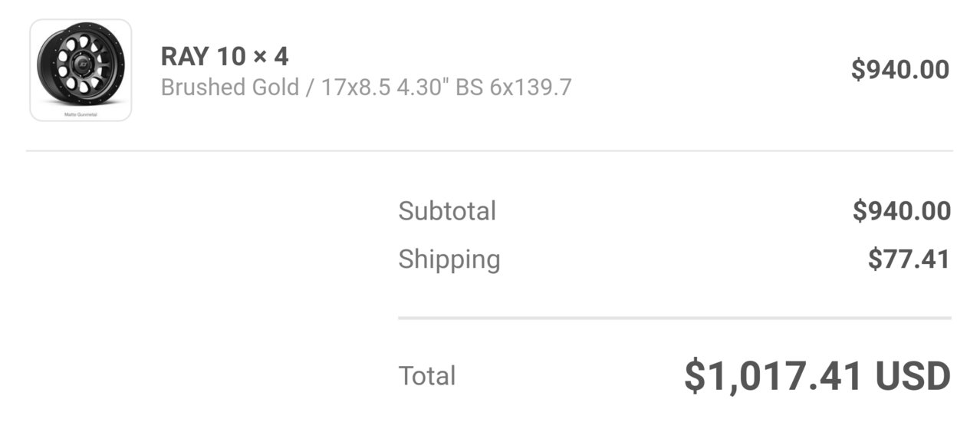The height and width of the screenshot is (429, 980).
Task: Select the Matte Gunmetal caption under wheel
Action: pyautogui.click(x=81, y=114)
